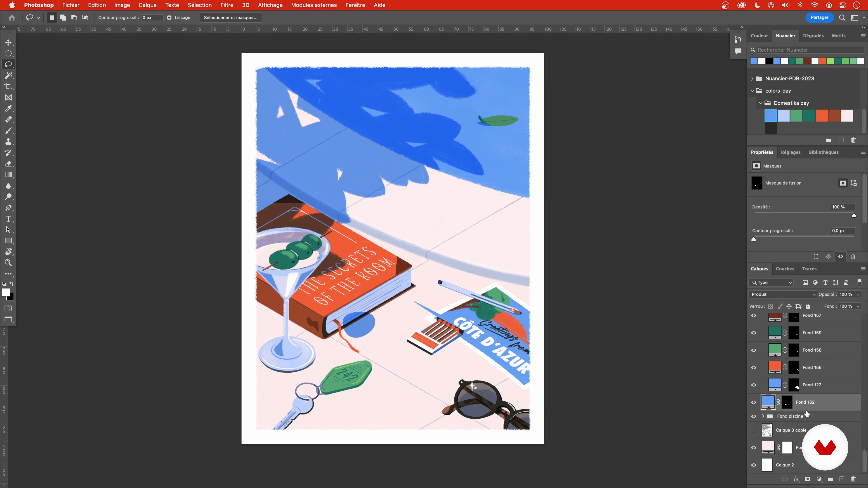Select the Rectangle shape tool
The image size is (868, 488).
point(8,241)
